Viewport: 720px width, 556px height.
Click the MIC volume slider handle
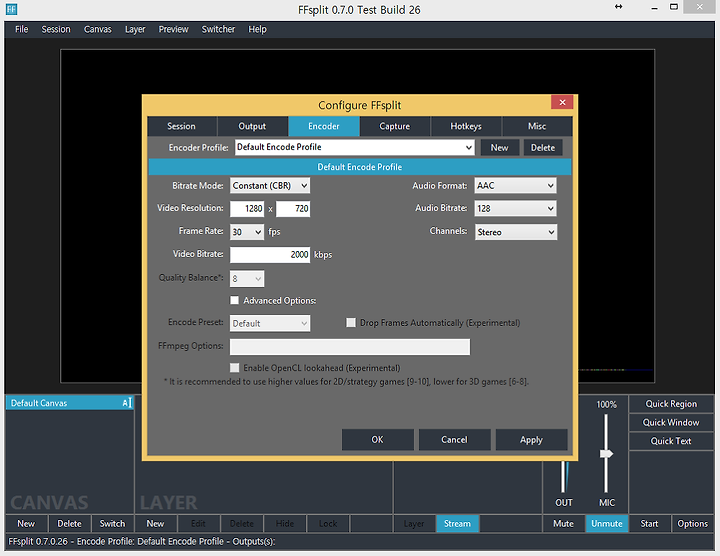607,454
